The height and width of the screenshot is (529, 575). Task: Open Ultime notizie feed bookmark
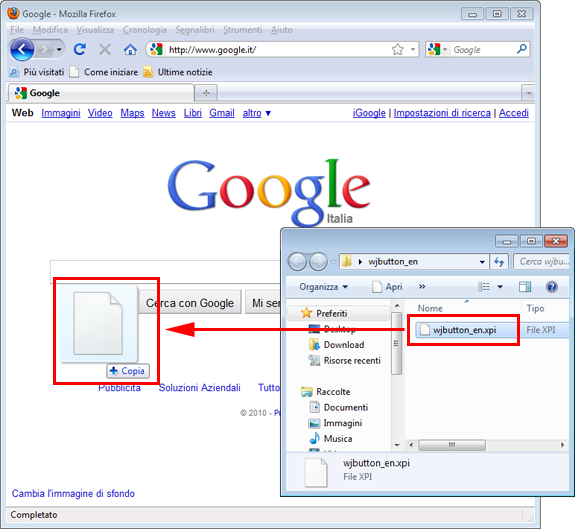(178, 72)
